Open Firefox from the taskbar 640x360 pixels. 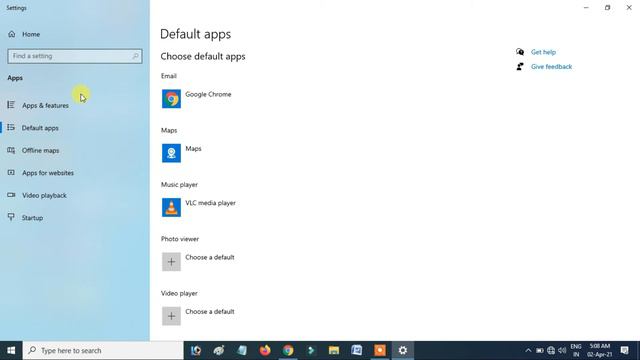point(265,350)
